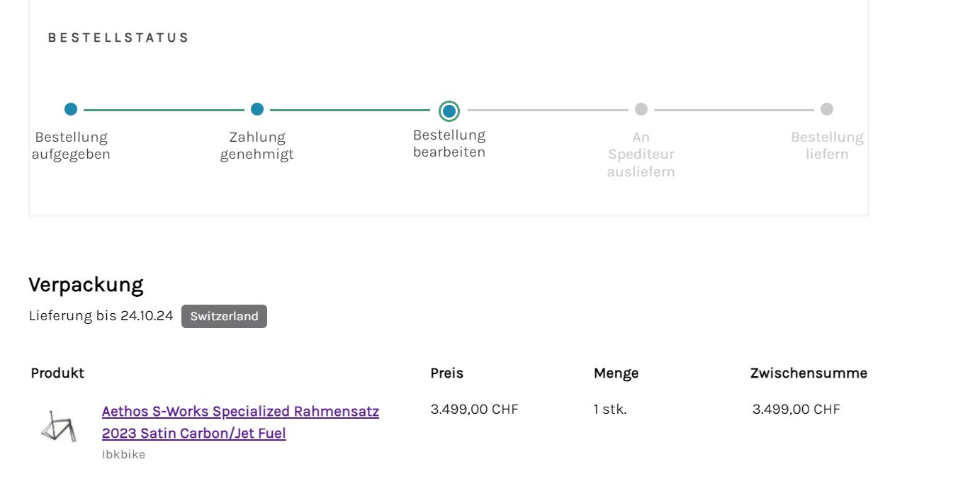The height and width of the screenshot is (491, 980).
Task: Click the Zahlung genehmigt status dot
Action: point(257,109)
